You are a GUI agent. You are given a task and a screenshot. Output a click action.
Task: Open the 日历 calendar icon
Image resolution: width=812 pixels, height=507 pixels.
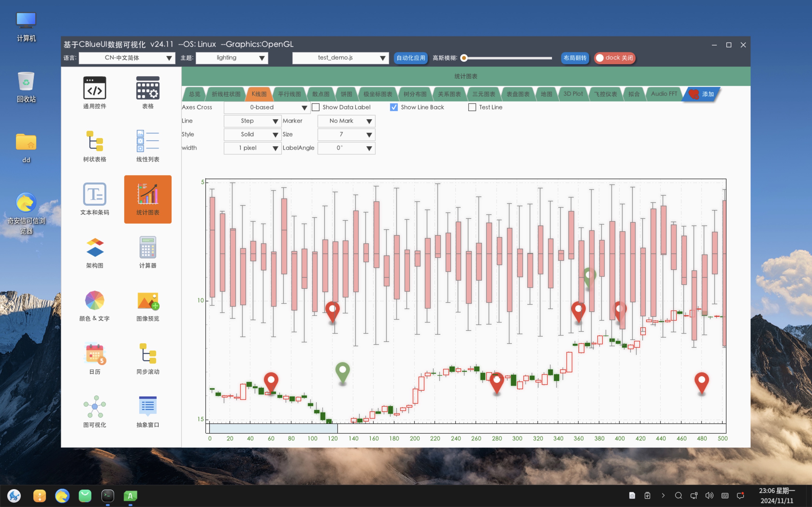95,353
